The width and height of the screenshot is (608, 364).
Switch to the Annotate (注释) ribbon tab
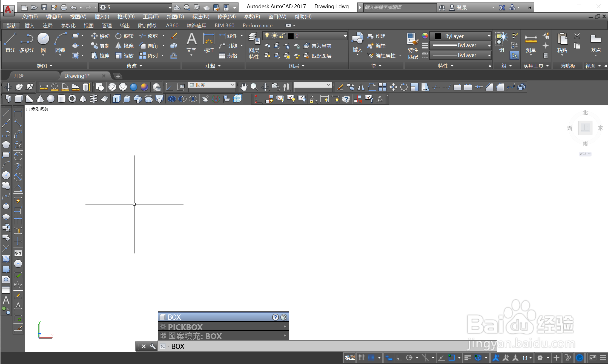(47, 25)
